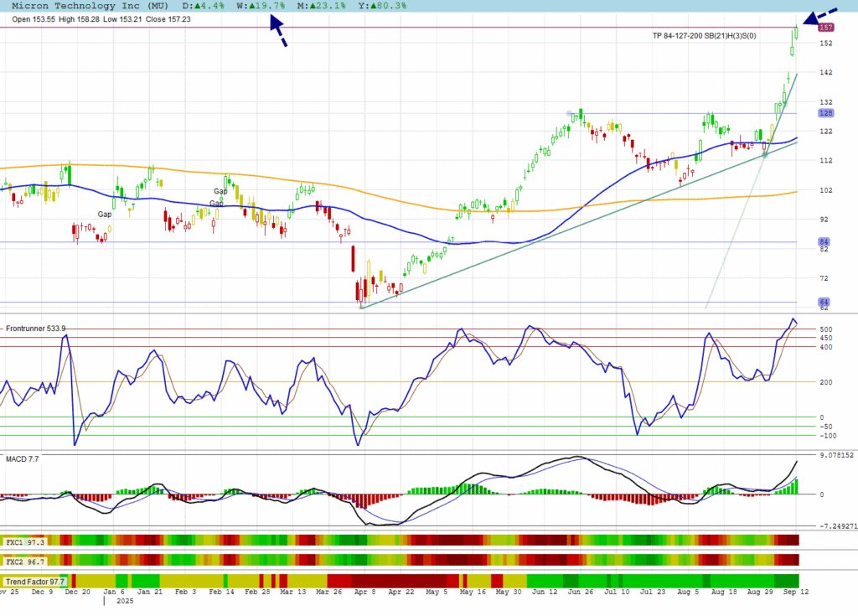Click the 112 price axis label
The width and height of the screenshot is (858, 616).
coord(825,160)
